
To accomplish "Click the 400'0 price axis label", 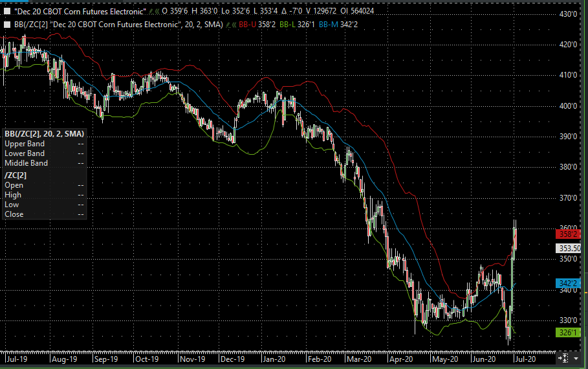I will [568, 106].
